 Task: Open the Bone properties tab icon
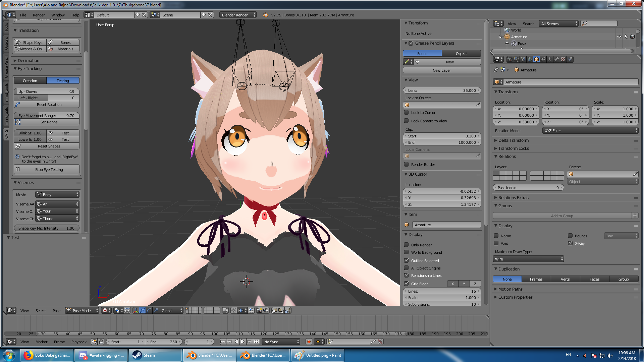click(556, 59)
